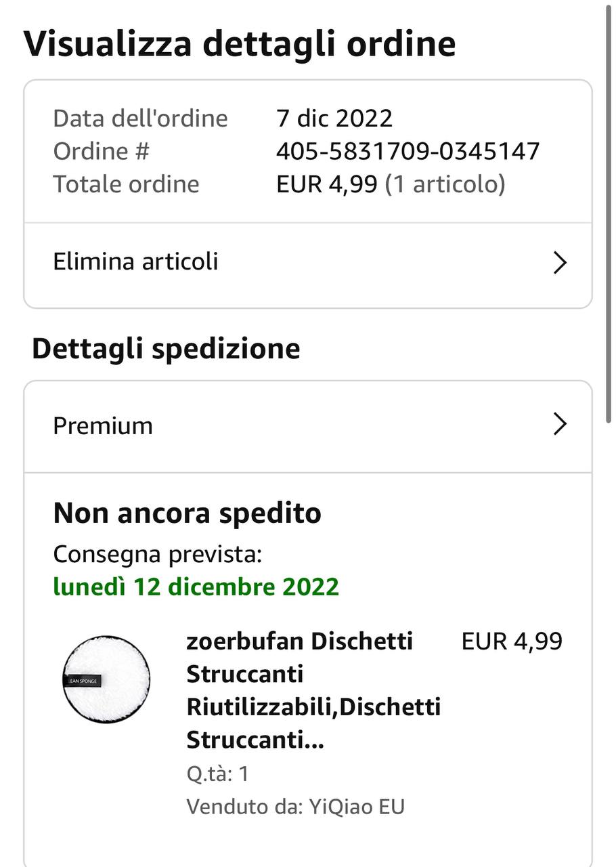Viewport: 616px width, 867px height.
Task: Click the order date 7 dic 2022
Action: click(334, 119)
